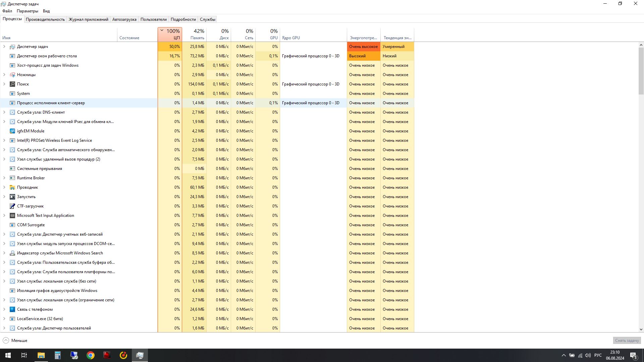Image resolution: width=644 pixels, height=362 pixels.
Task: Click the igfxEM Module icon
Action: [x=12, y=131]
